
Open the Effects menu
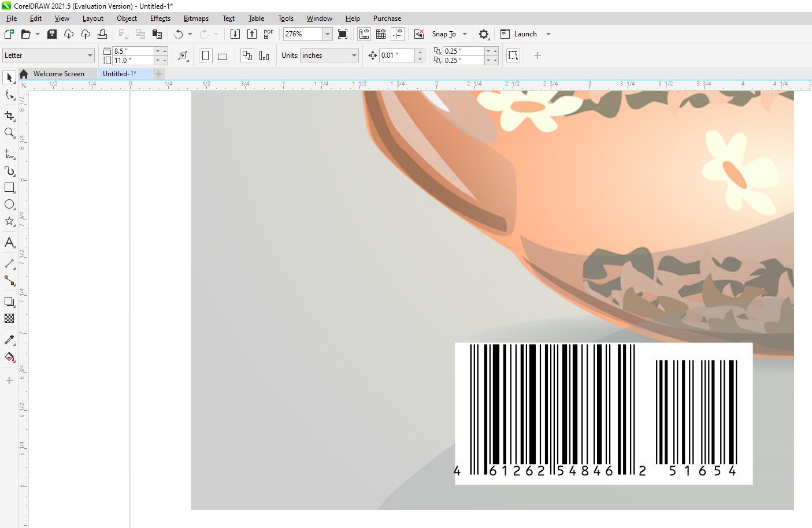click(160, 18)
